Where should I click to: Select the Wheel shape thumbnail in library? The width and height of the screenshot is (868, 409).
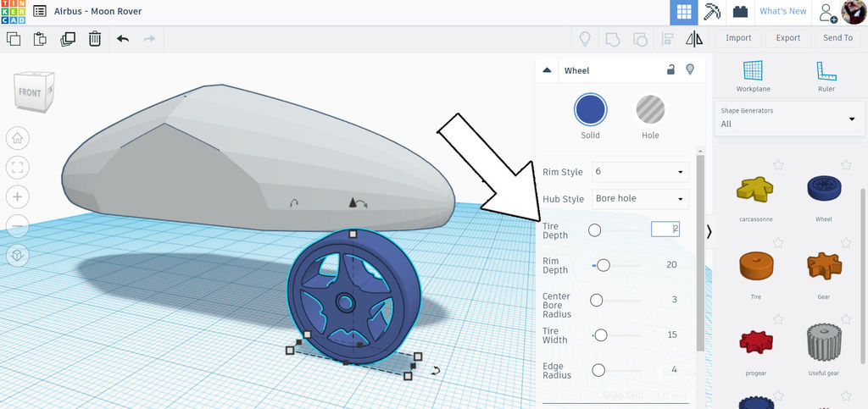tap(824, 189)
